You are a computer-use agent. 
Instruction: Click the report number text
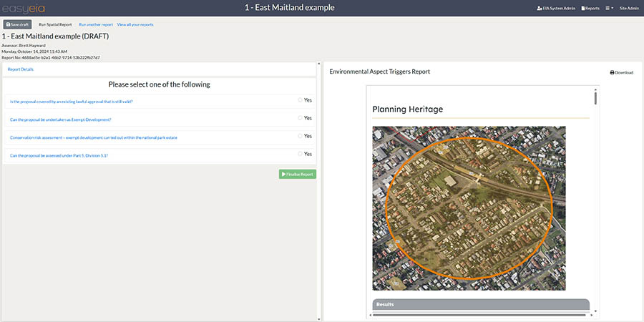(x=51, y=58)
